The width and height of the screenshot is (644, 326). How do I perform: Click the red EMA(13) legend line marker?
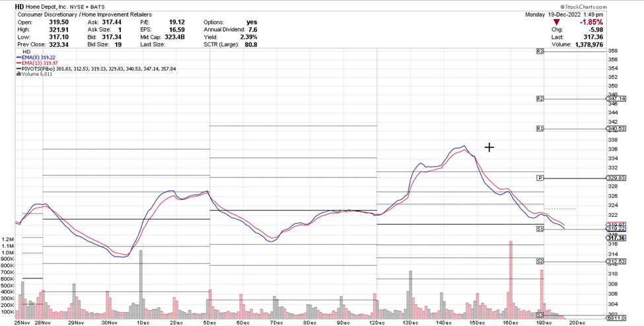19,63
